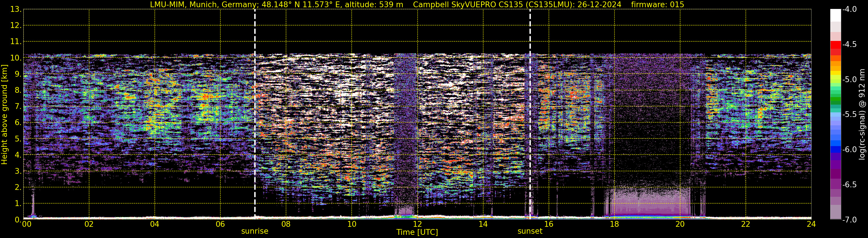Click the white swatch at the colorbar top

(x=835, y=16)
